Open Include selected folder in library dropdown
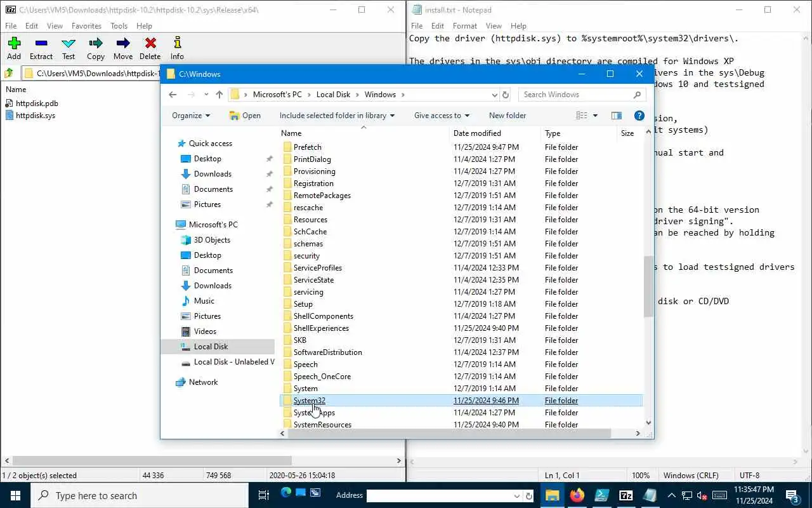The image size is (812, 508). click(337, 116)
